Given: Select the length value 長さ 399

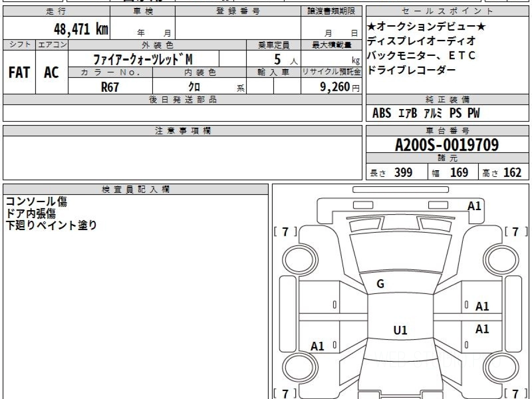Looking at the screenshot, I should 391,172.
